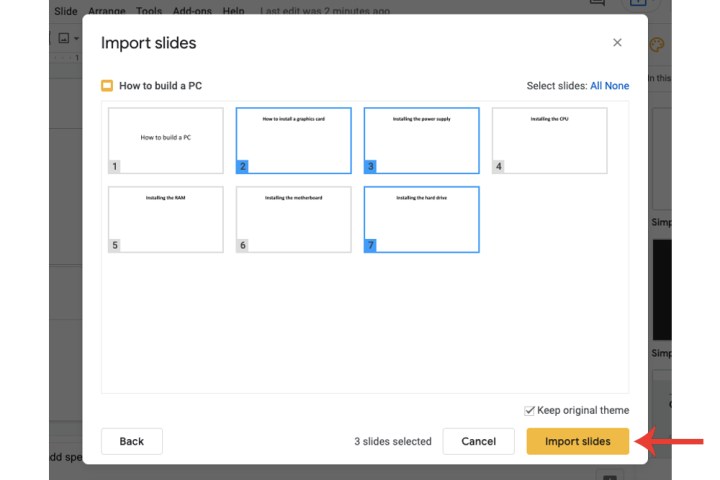This screenshot has width=720, height=480.
Task: Select slide 1 How to build a PC
Action: [165, 140]
